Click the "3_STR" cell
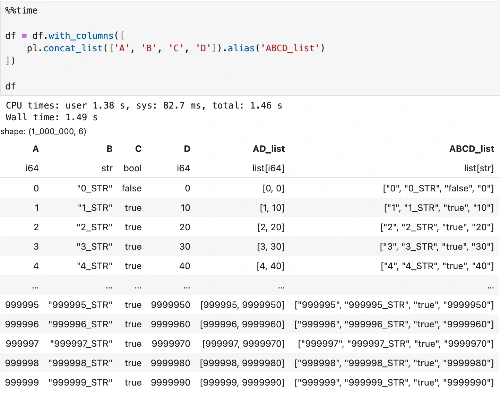Image resolution: width=500 pixels, height=396 pixels. (x=94, y=247)
